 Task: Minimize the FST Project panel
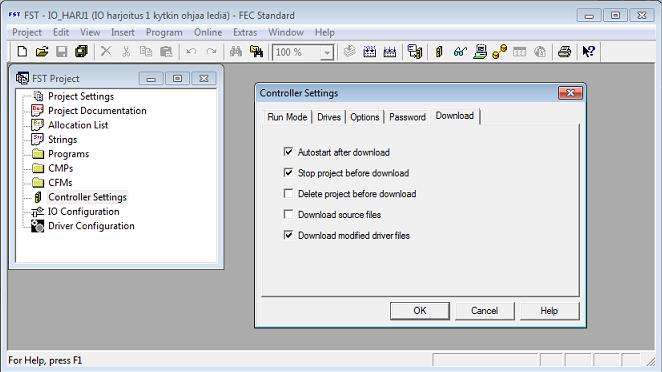(x=151, y=79)
